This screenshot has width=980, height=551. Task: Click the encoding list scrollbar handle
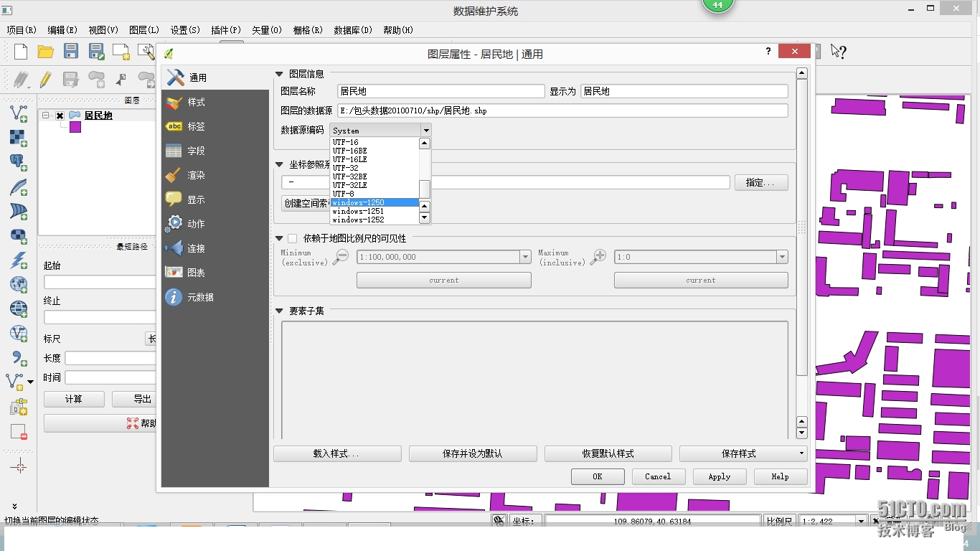coord(425,189)
